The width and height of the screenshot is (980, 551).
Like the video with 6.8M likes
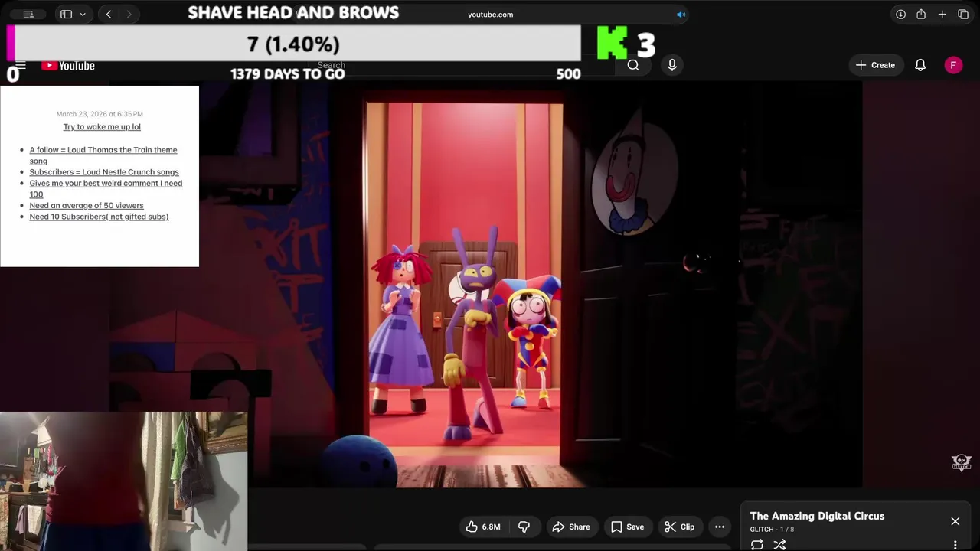click(x=483, y=527)
